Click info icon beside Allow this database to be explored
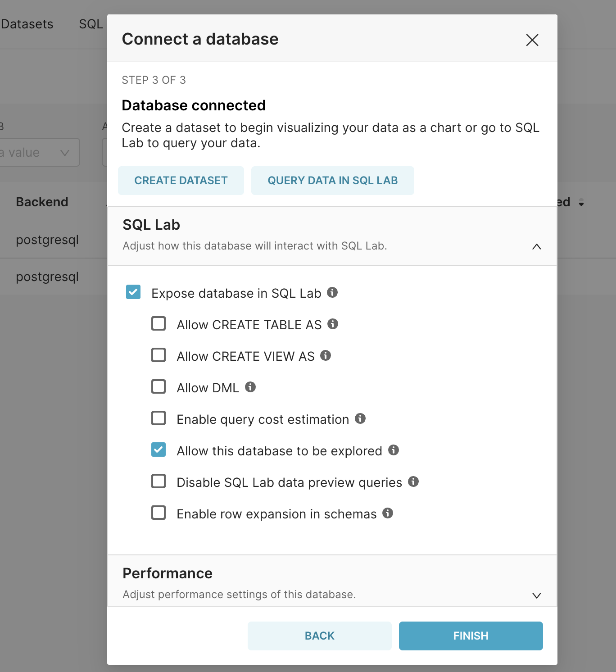This screenshot has width=616, height=672. click(x=394, y=450)
